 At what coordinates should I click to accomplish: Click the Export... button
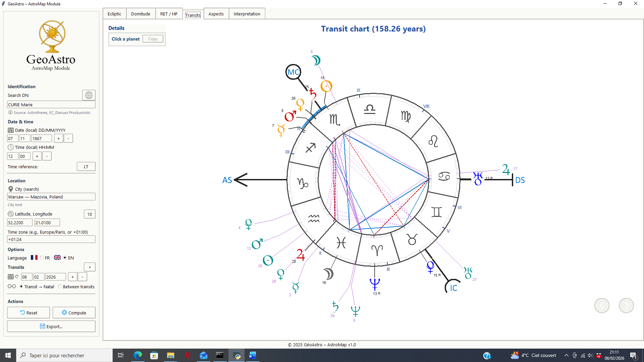click(x=51, y=326)
